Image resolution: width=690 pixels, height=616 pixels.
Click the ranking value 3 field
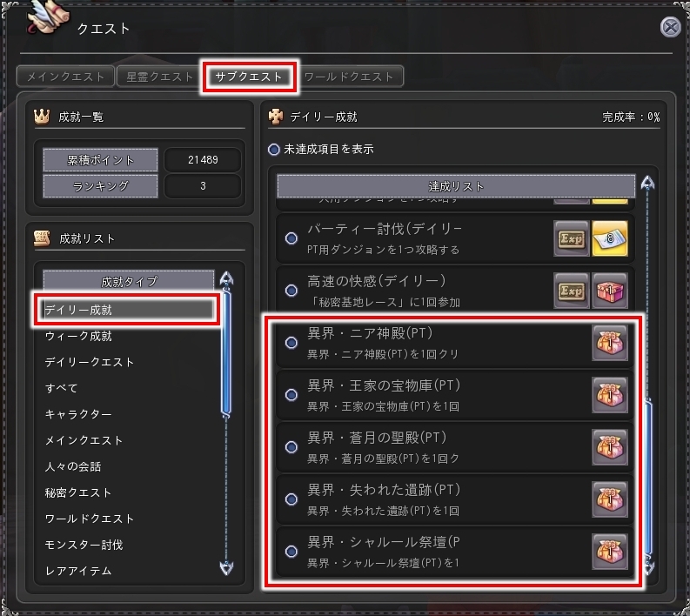coord(203,186)
